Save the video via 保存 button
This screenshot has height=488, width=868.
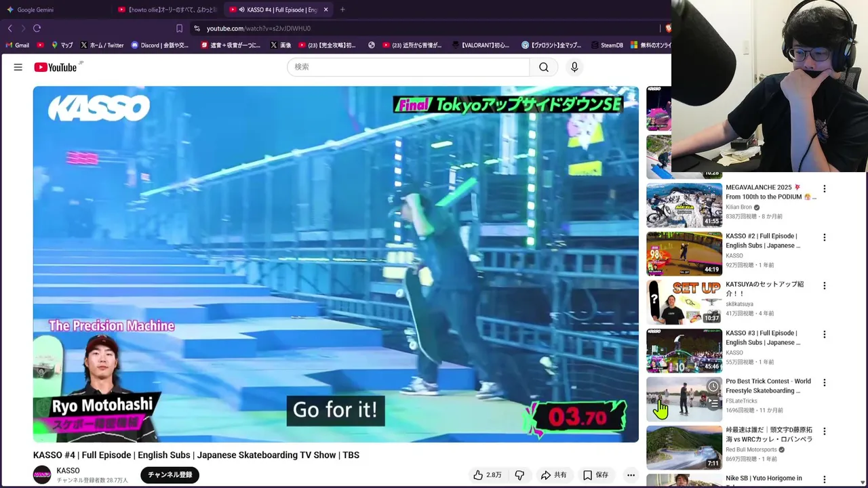point(595,475)
